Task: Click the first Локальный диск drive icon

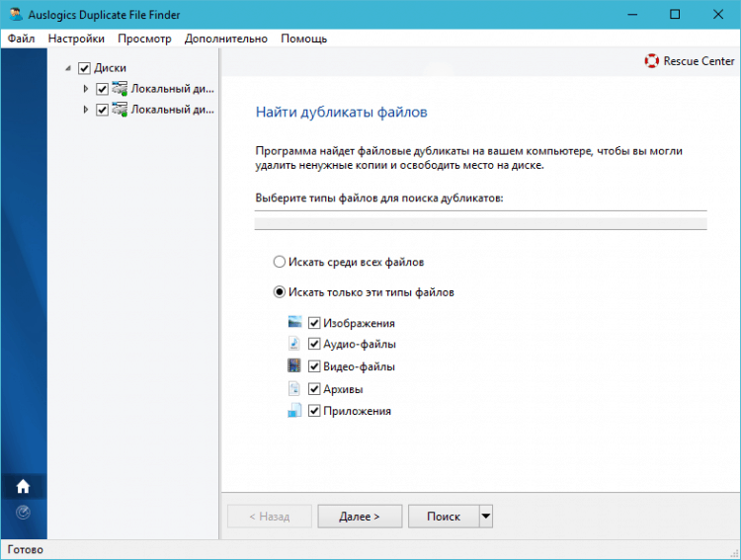Action: click(120, 88)
